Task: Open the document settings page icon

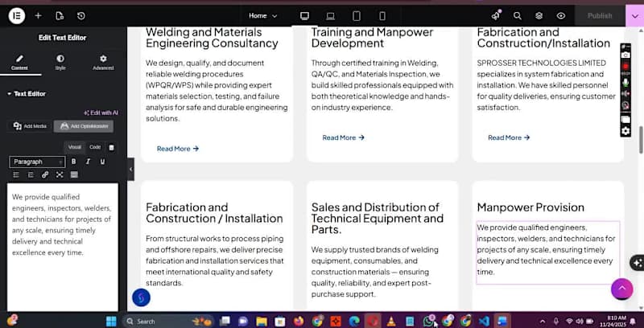Action: (60, 16)
